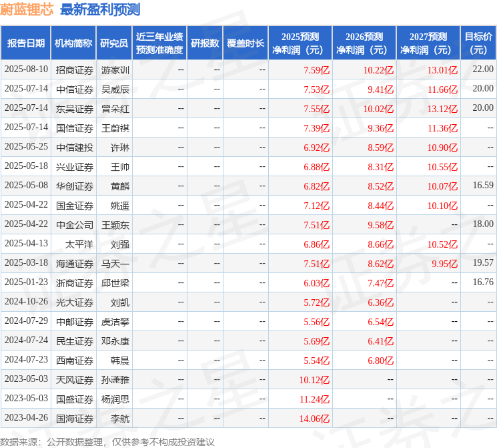Select 浙商证券 institution cell
The image size is (497, 448).
click(75, 282)
